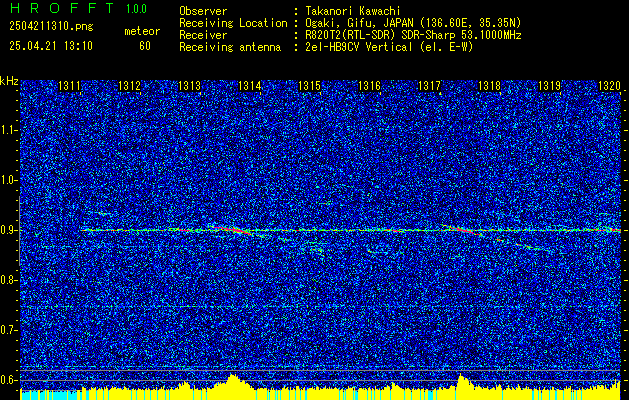Click the 0.9 kHz axis label

click(8, 230)
